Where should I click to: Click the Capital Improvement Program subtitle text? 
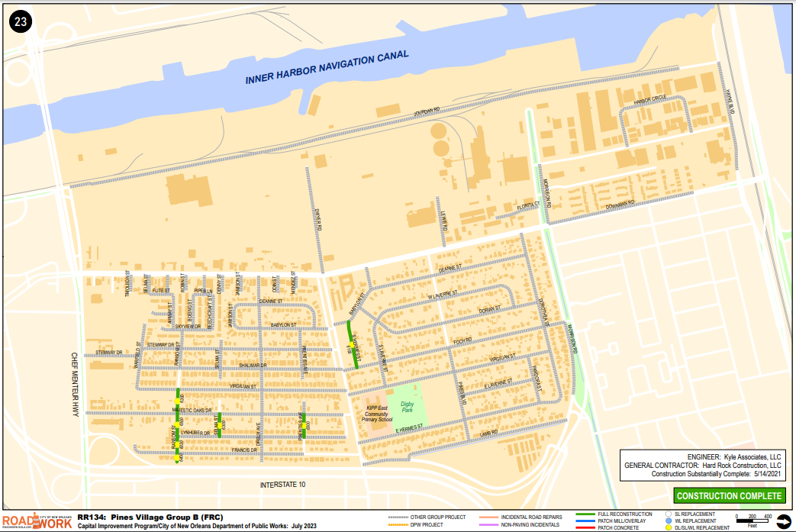pos(197,526)
